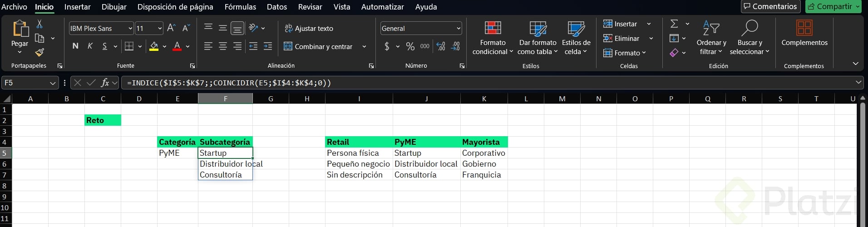This screenshot has height=227, width=868.
Task: Open the Name Box dropdown arrow
Action: click(53, 83)
